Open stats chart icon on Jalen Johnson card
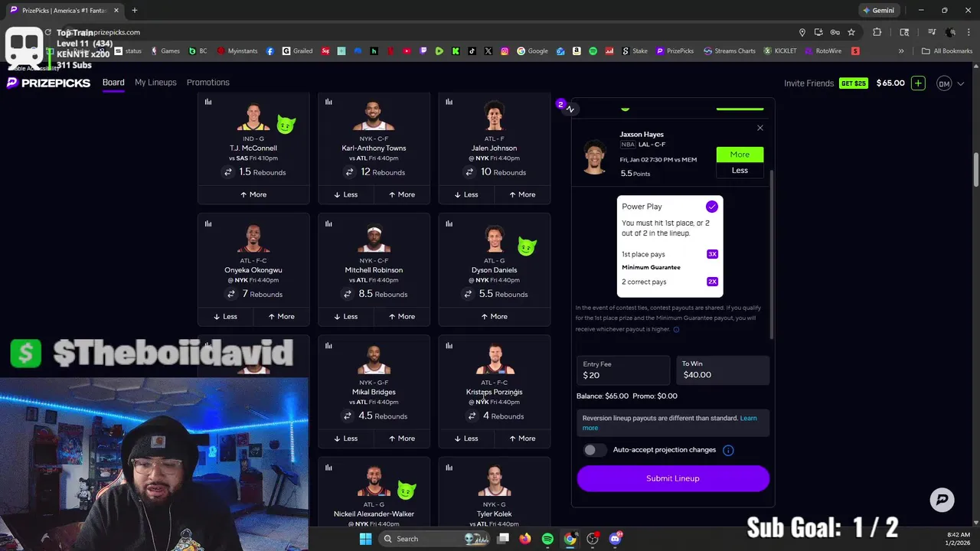 (449, 102)
